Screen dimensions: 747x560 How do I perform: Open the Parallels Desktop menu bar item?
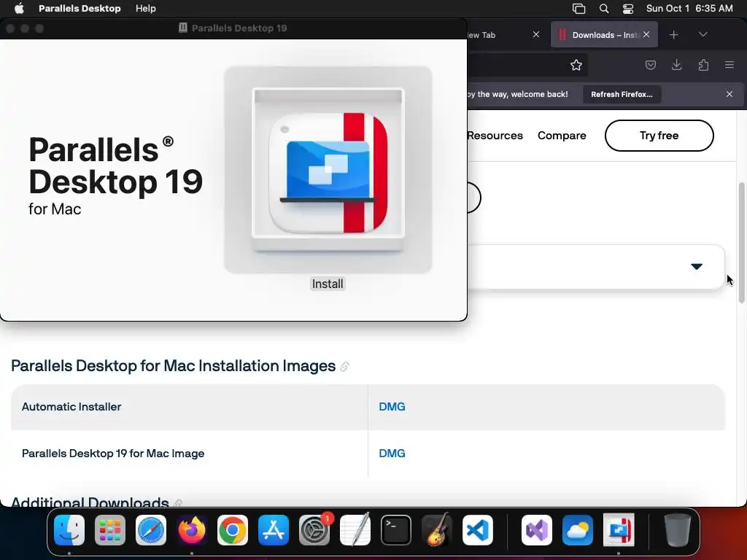pos(80,8)
